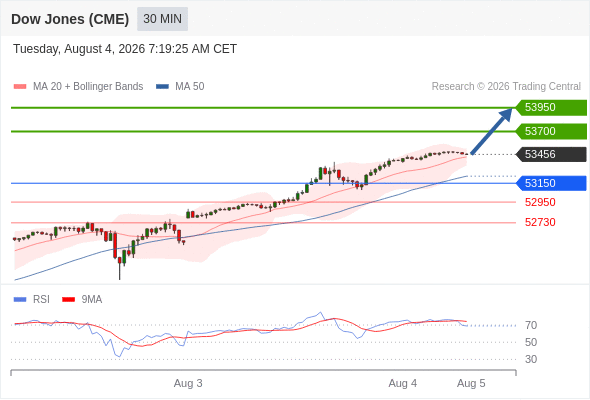Screen dimensions: 590x400
Task: Click the Aug 3 date axis label
Action: pos(188,383)
